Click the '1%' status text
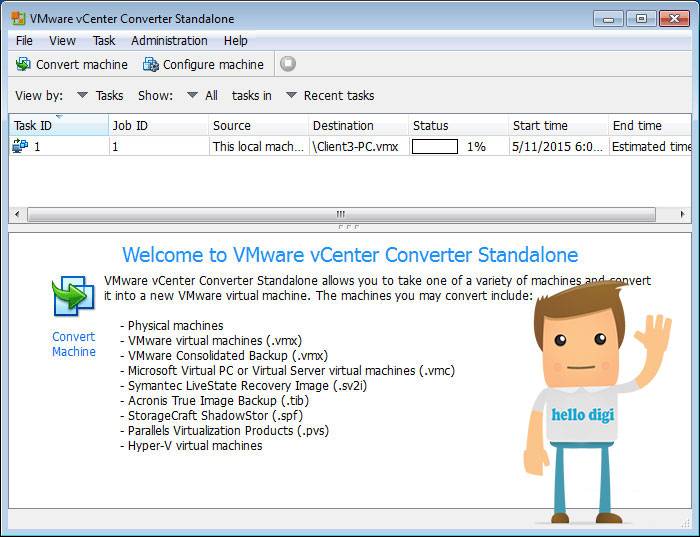The image size is (700, 537). pyautogui.click(x=476, y=146)
